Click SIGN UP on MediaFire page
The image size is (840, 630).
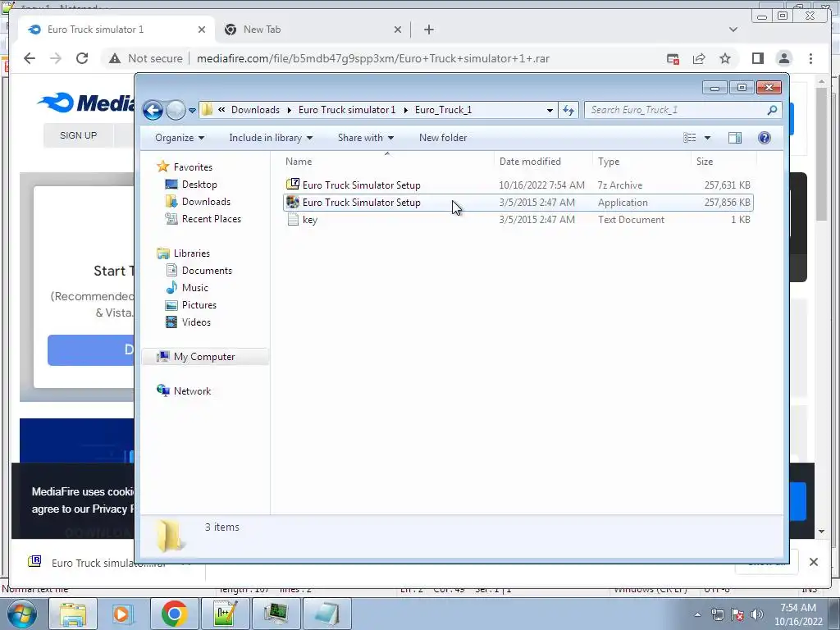(78, 135)
